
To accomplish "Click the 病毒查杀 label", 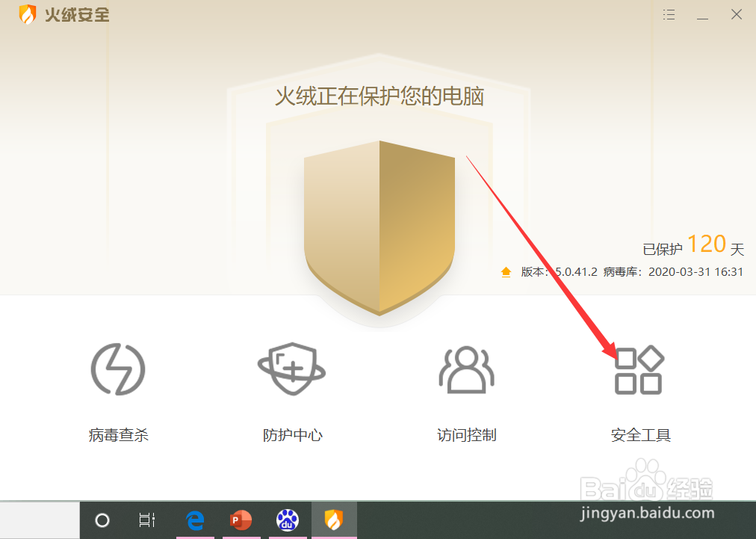I will 118,435.
